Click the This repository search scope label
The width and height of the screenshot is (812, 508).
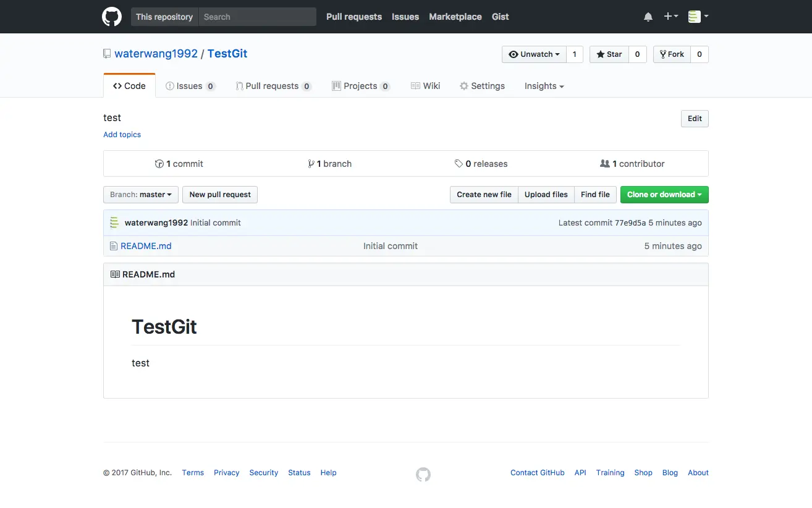pyautogui.click(x=164, y=17)
